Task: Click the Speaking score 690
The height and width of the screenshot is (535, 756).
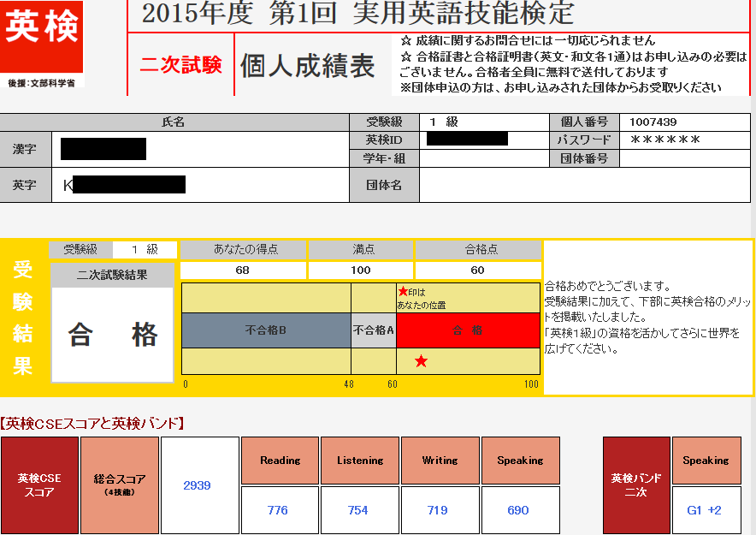Action: [518, 510]
